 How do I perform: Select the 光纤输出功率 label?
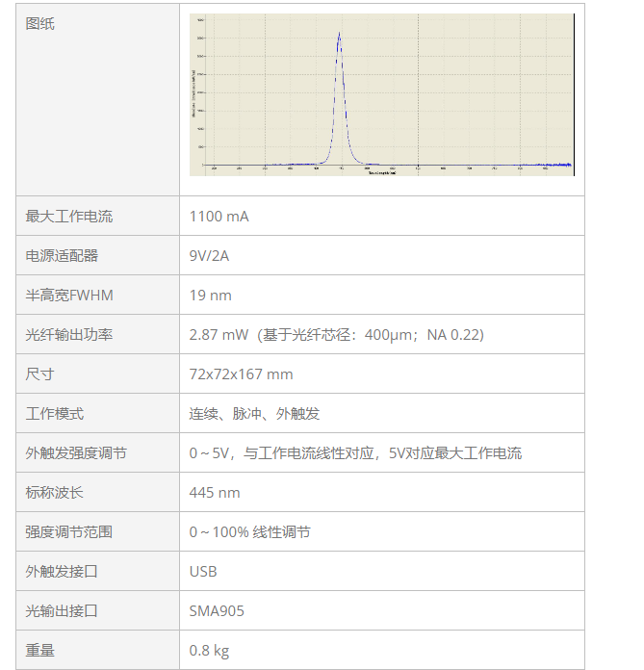68,335
